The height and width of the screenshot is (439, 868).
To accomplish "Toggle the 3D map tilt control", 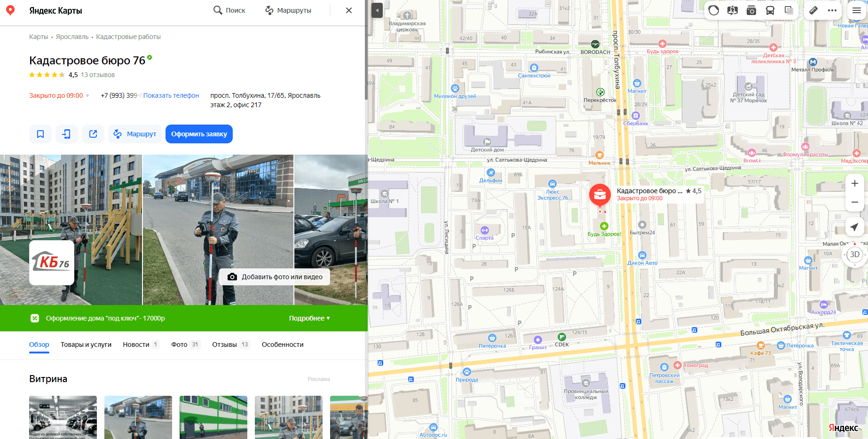I will pyautogui.click(x=855, y=255).
